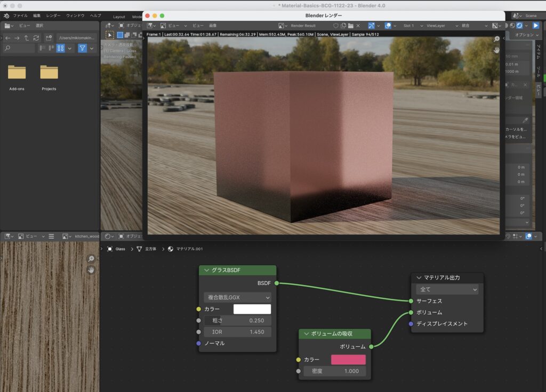
Task: Click the unlink X icon next to Render Result
Action: [x=358, y=25]
